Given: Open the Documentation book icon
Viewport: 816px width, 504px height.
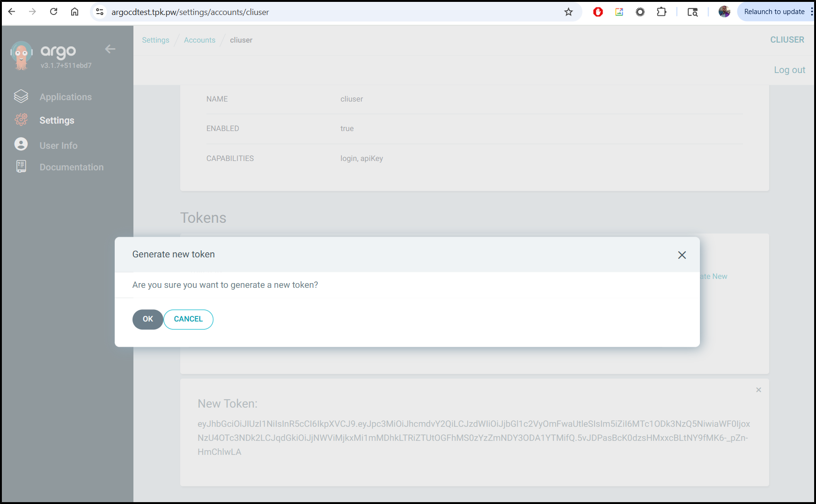Looking at the screenshot, I should [21, 167].
